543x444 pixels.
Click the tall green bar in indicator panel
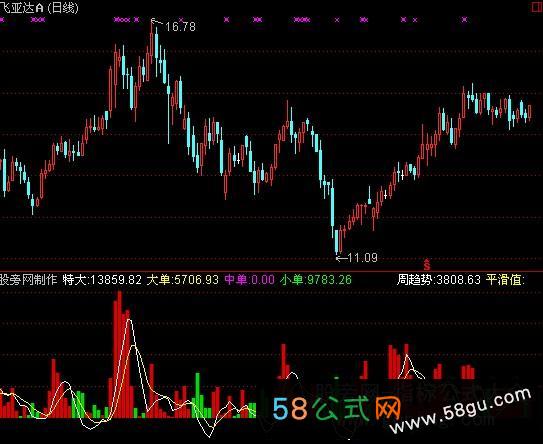[x=198, y=395]
